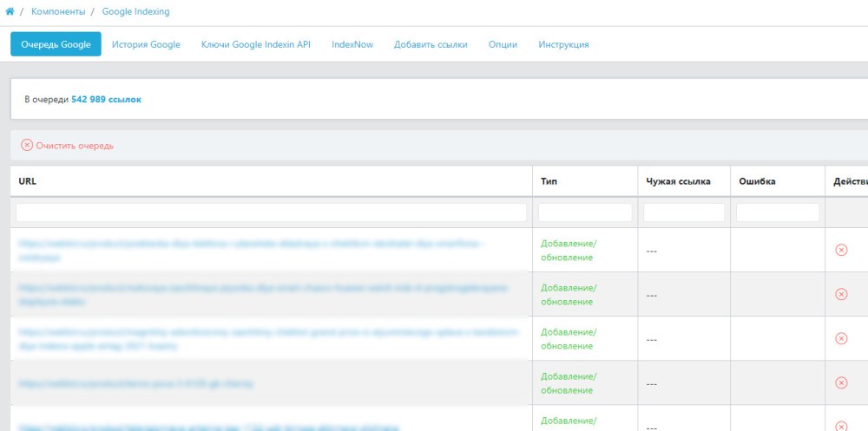The width and height of the screenshot is (868, 431).
Task: Open the Опции tab
Action: [503, 45]
